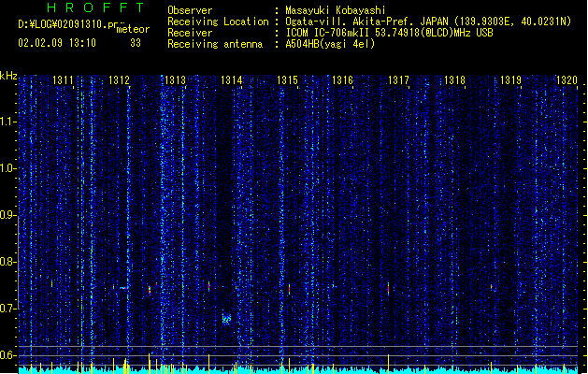Viewport: 588px width, 374px height.
Task: Click the 1311 time marker
Action: pyautogui.click(x=63, y=80)
